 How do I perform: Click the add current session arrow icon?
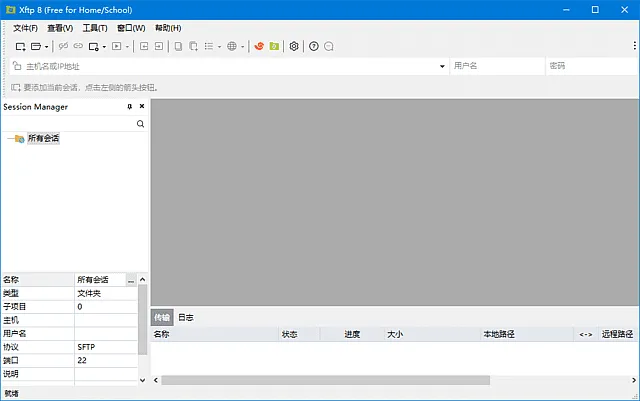[x=16, y=87]
